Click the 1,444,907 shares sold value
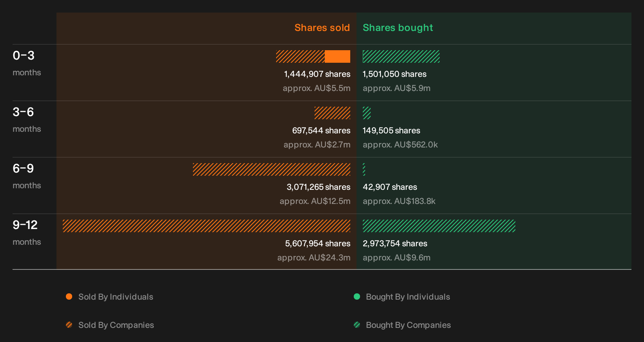 click(317, 74)
